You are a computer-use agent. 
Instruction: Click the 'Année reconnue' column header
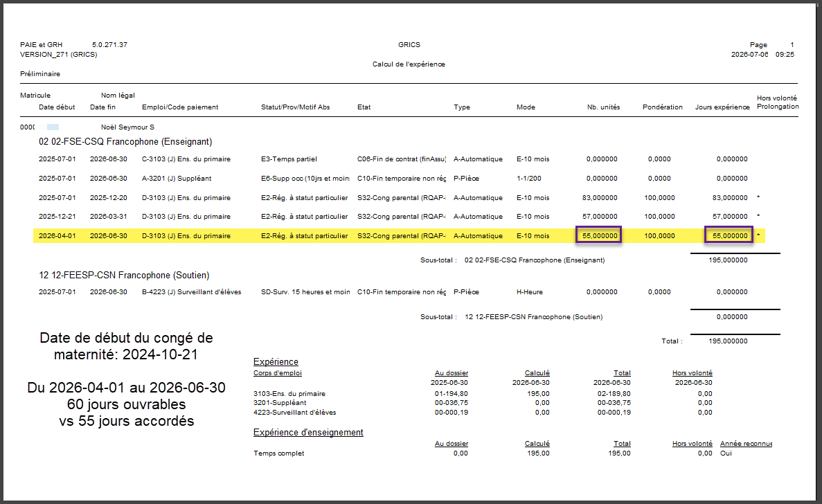point(746,444)
